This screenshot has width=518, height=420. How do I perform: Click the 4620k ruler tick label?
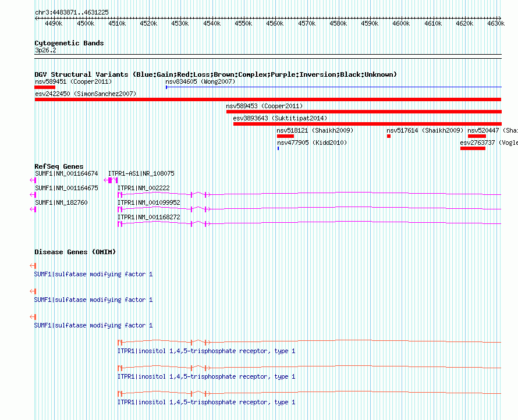tap(464, 23)
